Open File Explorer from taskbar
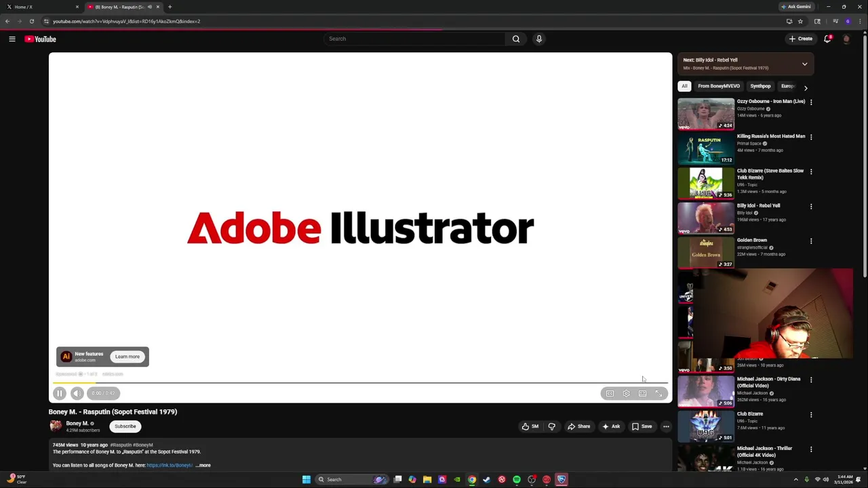The image size is (868, 488). [427, 479]
